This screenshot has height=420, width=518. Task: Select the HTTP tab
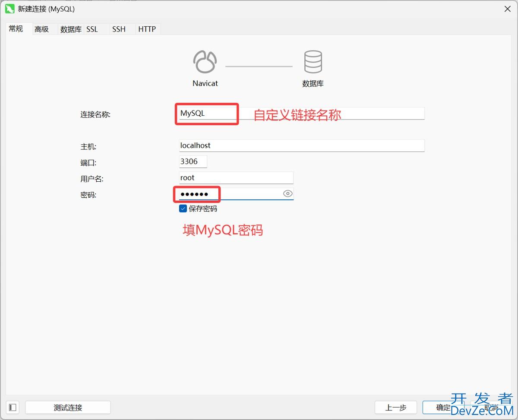[x=147, y=29]
